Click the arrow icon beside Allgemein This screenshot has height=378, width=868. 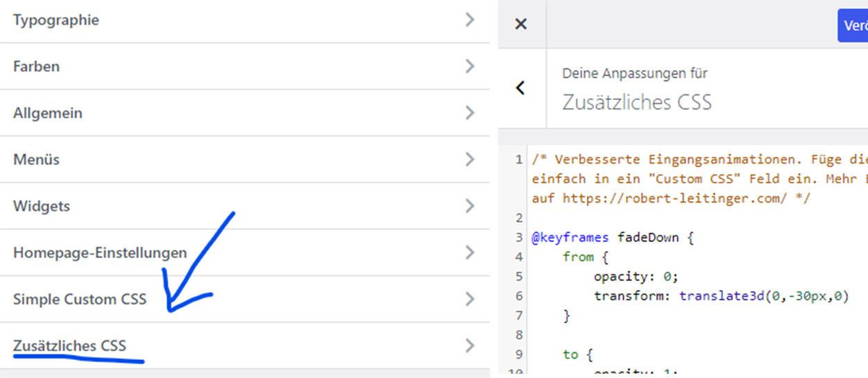470,113
